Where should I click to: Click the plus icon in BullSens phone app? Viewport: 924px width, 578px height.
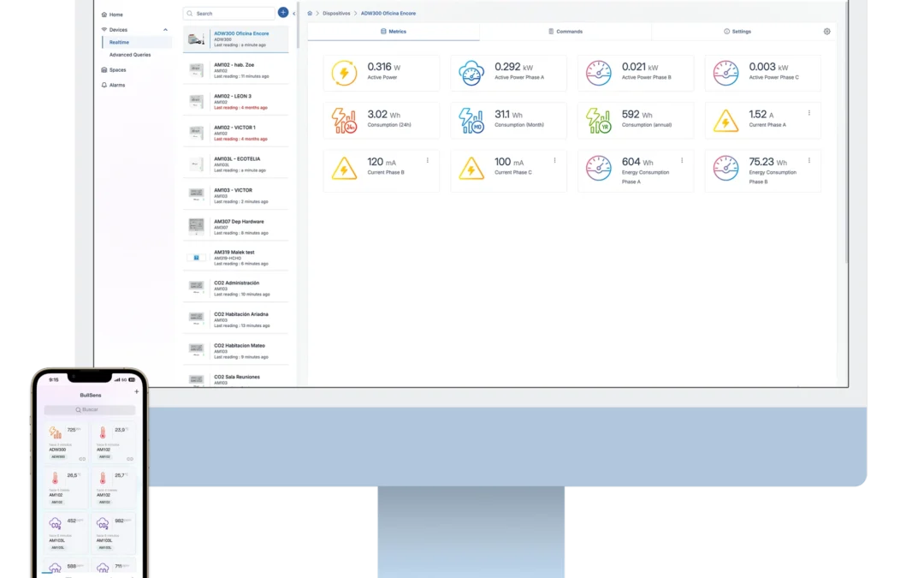(137, 391)
